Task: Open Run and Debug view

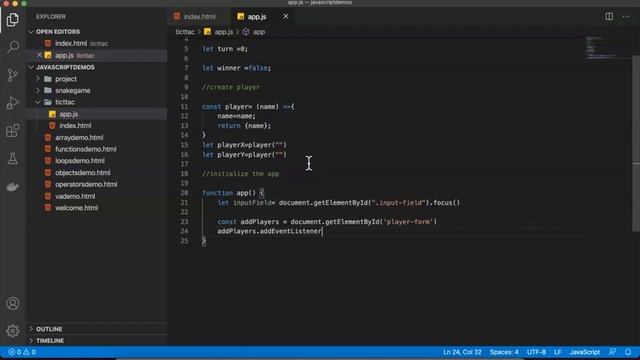Action: point(13,103)
